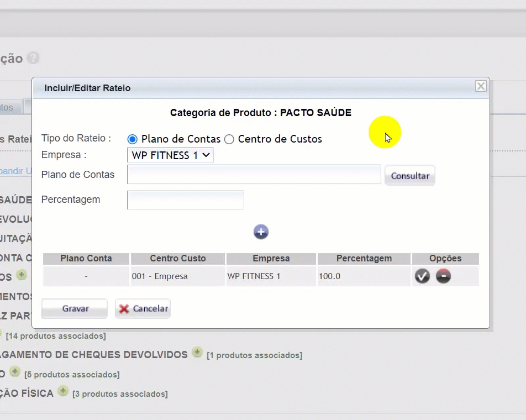Viewport: 526px width, 420px height.
Task: Remove the rateio row with minus icon
Action: pyautogui.click(x=443, y=276)
